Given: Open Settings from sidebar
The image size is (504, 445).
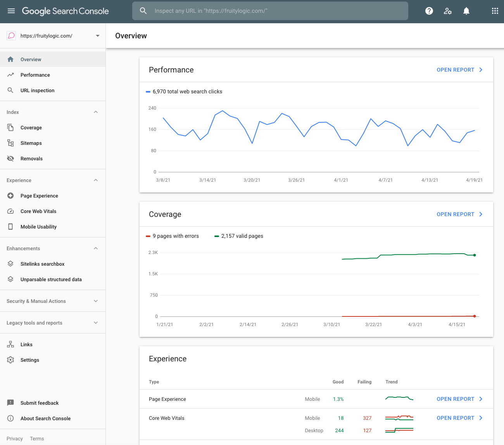Looking at the screenshot, I should (x=53, y=360).
